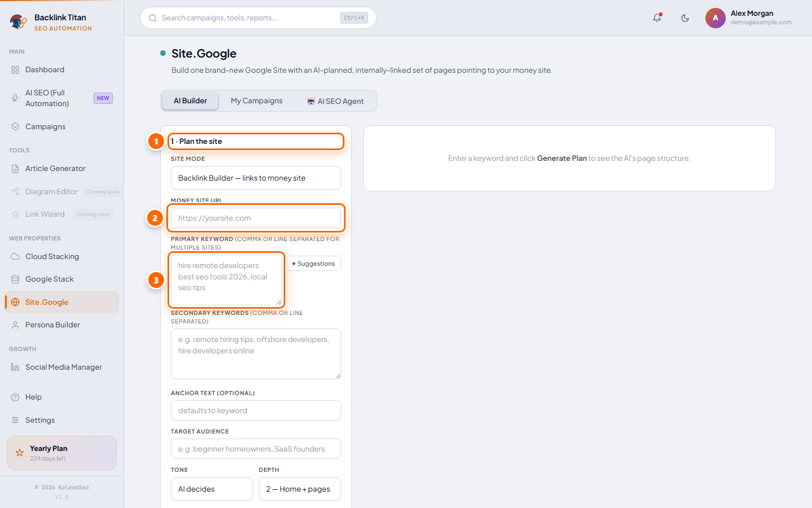812x508 pixels.
Task: Focus the Primary Keyword textarea
Action: tap(226, 280)
